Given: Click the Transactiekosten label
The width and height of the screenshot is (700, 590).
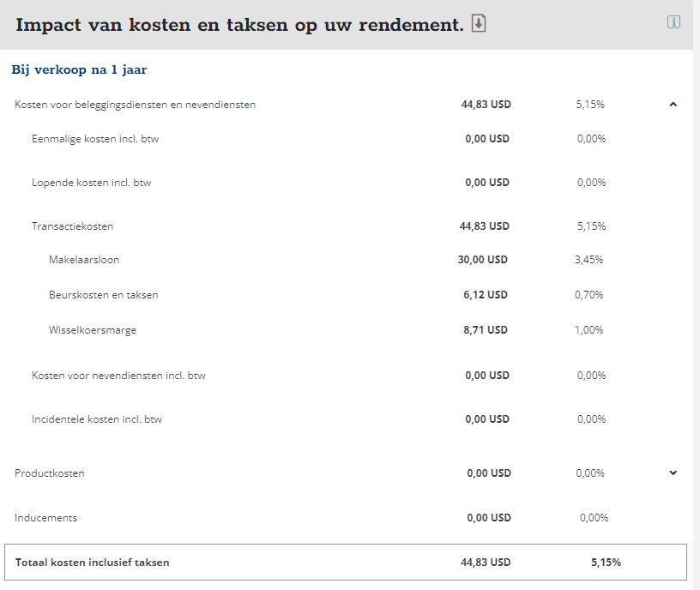Looking at the screenshot, I should 72,226.
